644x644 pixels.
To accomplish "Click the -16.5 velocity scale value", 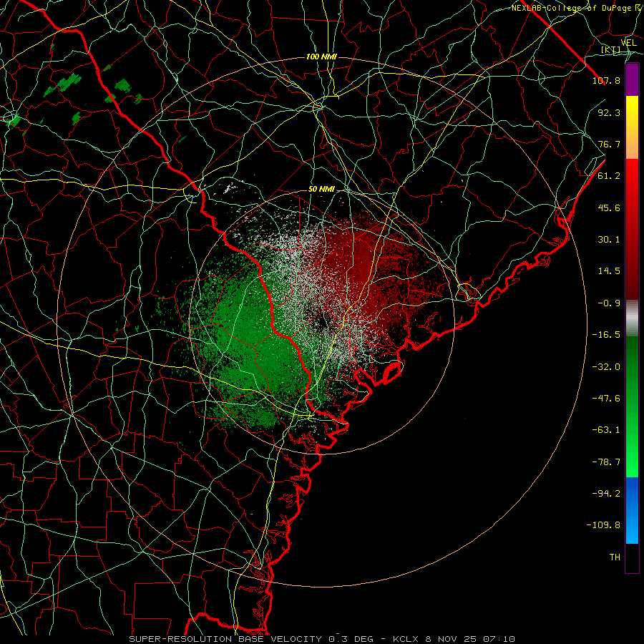I will (606, 335).
